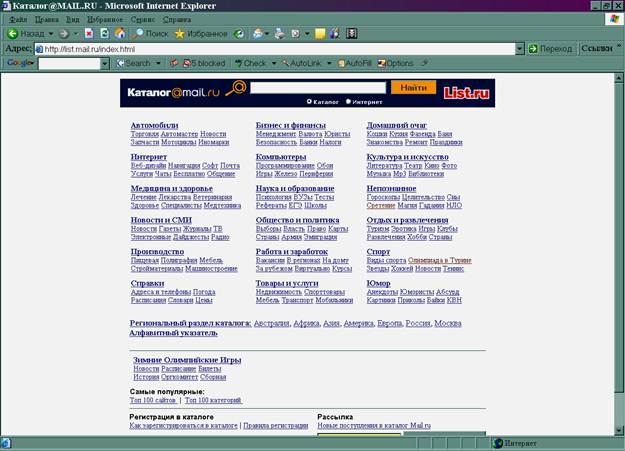Click the page icon in address bar
The height and width of the screenshot is (451, 625).
[39, 49]
